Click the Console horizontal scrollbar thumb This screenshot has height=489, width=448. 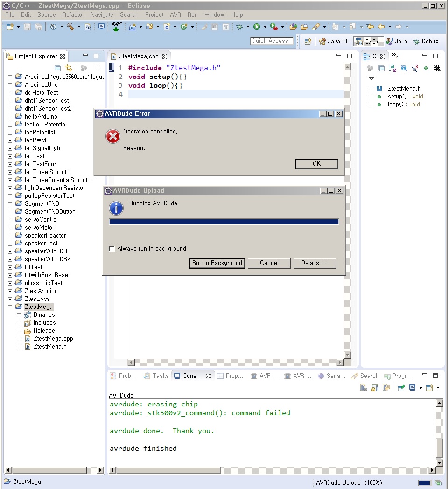[x=168, y=470]
